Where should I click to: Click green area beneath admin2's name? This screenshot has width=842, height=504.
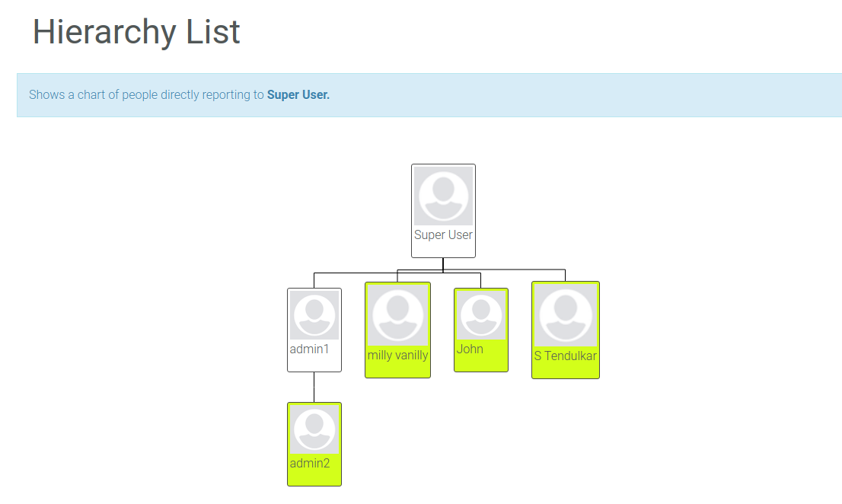click(314, 477)
